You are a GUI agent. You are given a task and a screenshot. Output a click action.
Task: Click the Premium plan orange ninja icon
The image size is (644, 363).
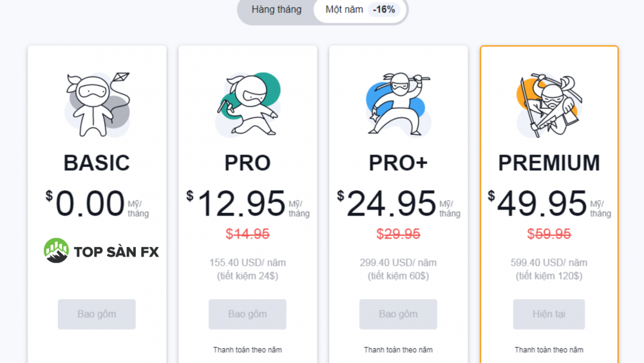[549, 104]
